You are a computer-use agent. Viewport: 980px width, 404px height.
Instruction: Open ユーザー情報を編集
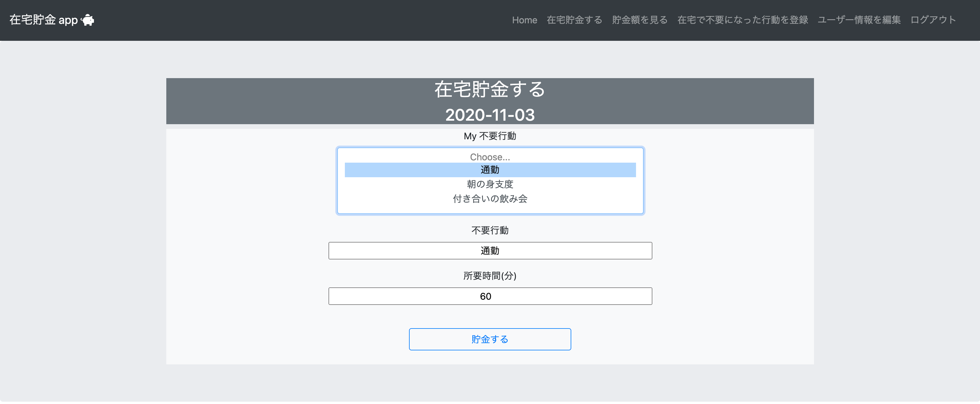tap(859, 20)
